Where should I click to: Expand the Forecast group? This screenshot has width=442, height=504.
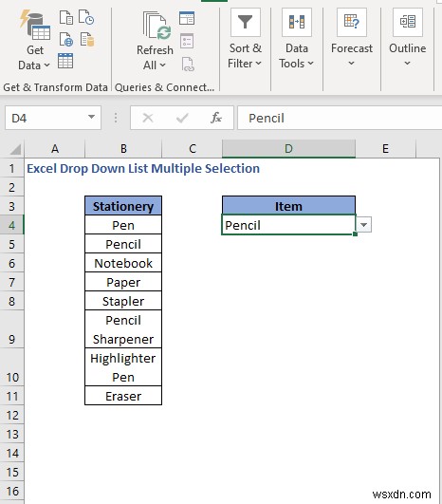(x=352, y=39)
